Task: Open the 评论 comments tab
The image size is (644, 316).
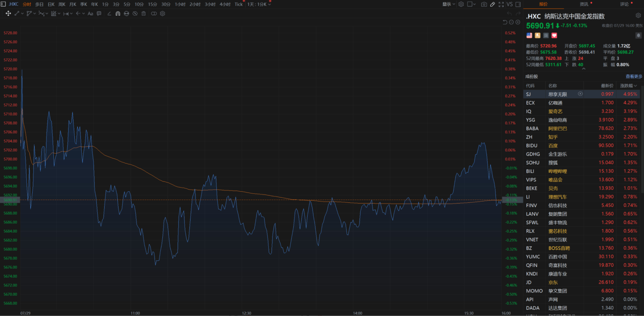Action: (x=624, y=4)
